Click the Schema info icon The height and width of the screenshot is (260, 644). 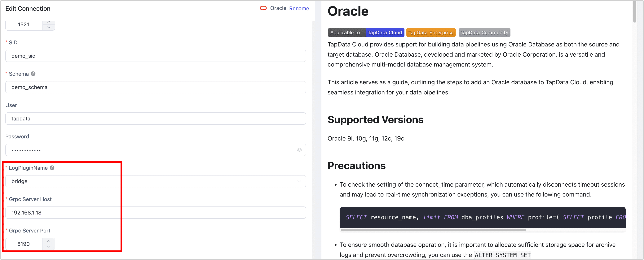pyautogui.click(x=33, y=74)
